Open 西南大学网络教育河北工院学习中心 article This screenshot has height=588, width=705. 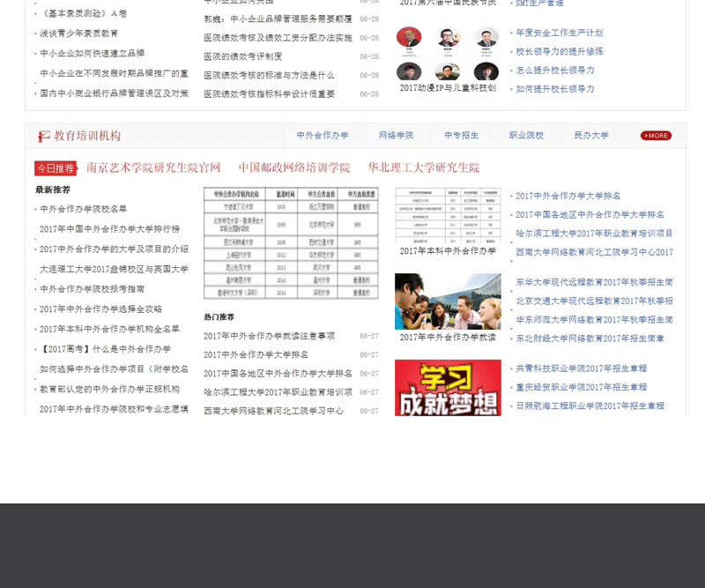click(273, 411)
